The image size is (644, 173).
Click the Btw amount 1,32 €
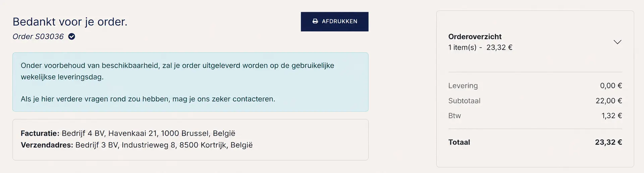click(612, 116)
